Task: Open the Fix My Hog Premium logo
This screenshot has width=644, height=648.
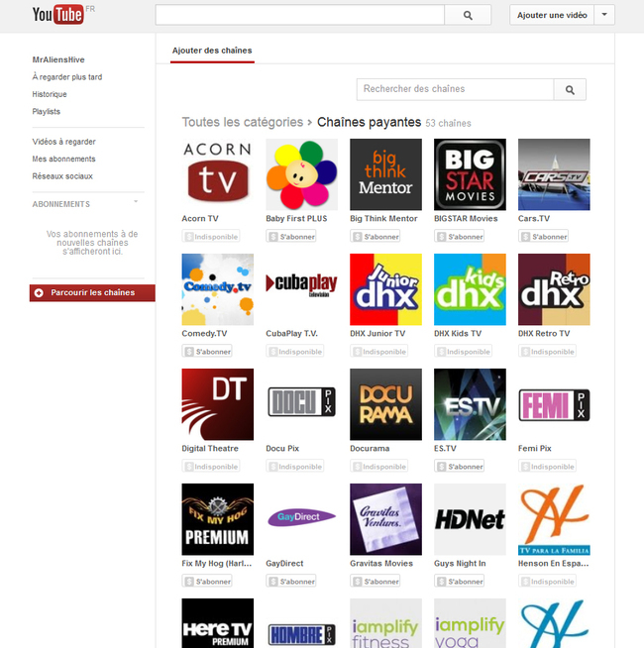Action: coord(217,519)
